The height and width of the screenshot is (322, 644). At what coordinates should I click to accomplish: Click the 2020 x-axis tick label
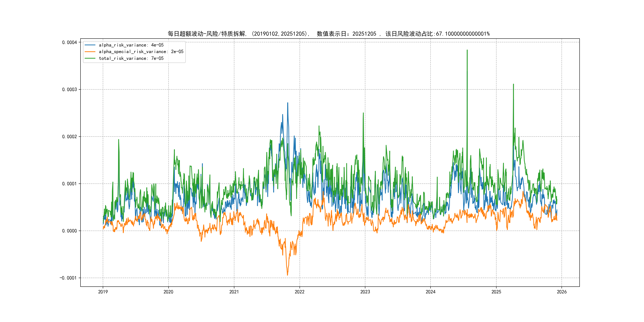point(168,292)
